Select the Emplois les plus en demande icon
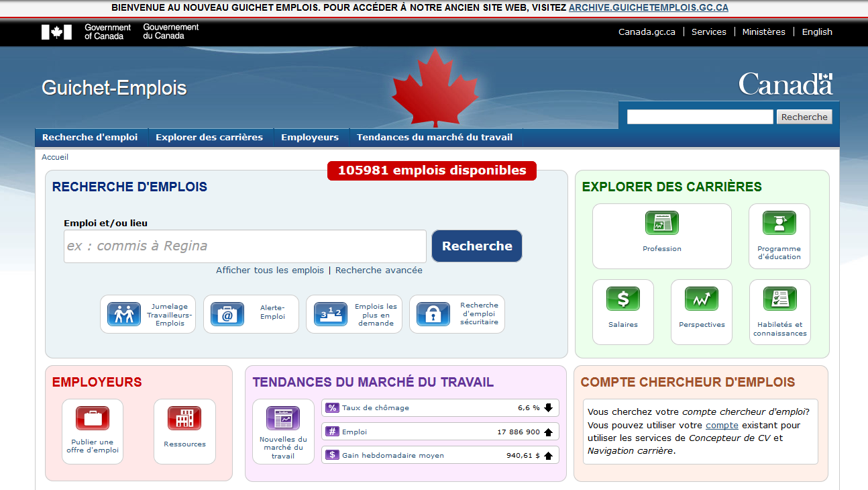 (330, 314)
